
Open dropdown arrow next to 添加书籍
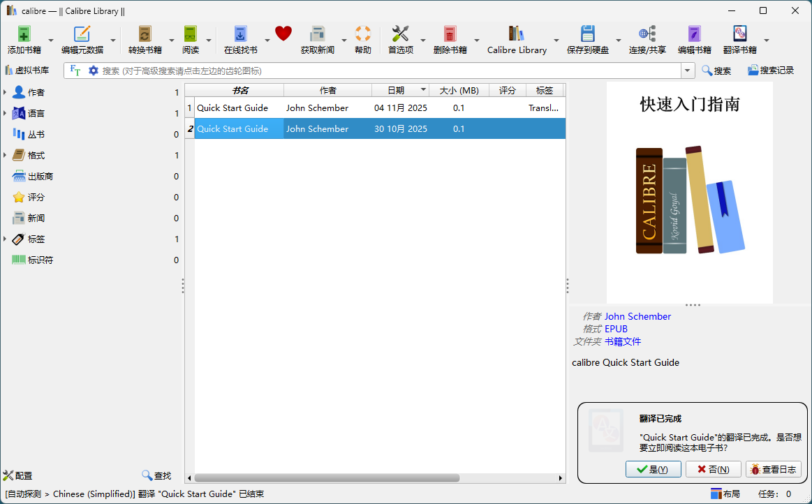coord(50,40)
